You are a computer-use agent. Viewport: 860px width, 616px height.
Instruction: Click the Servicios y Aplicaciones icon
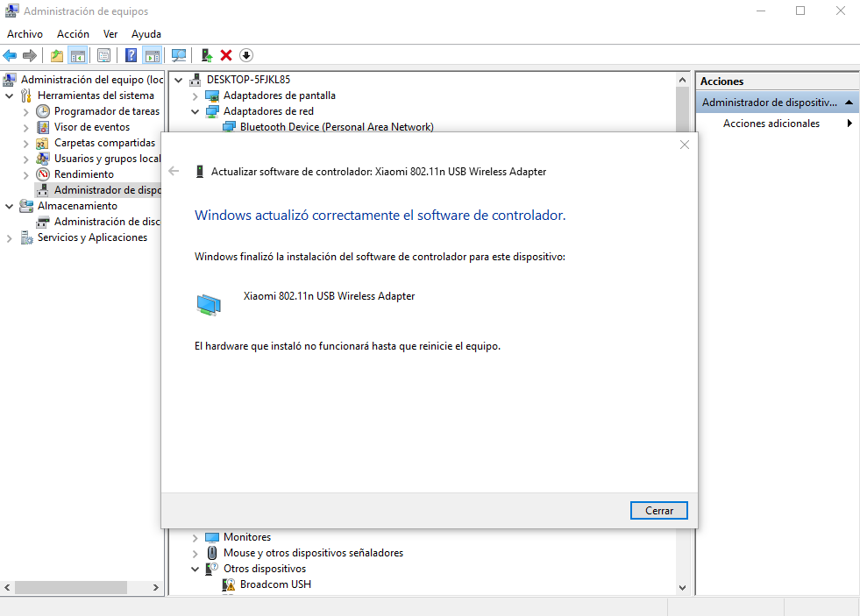(26, 237)
